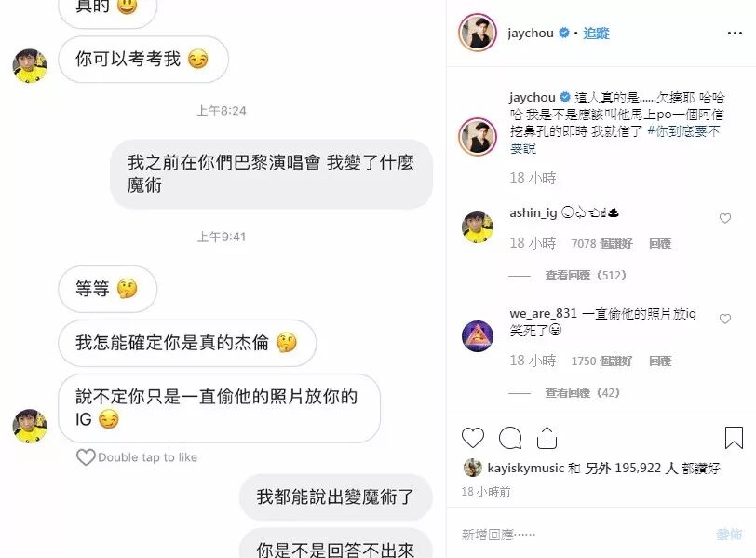Open the three-dot more options menu
The height and width of the screenshot is (558, 756).
[735, 33]
